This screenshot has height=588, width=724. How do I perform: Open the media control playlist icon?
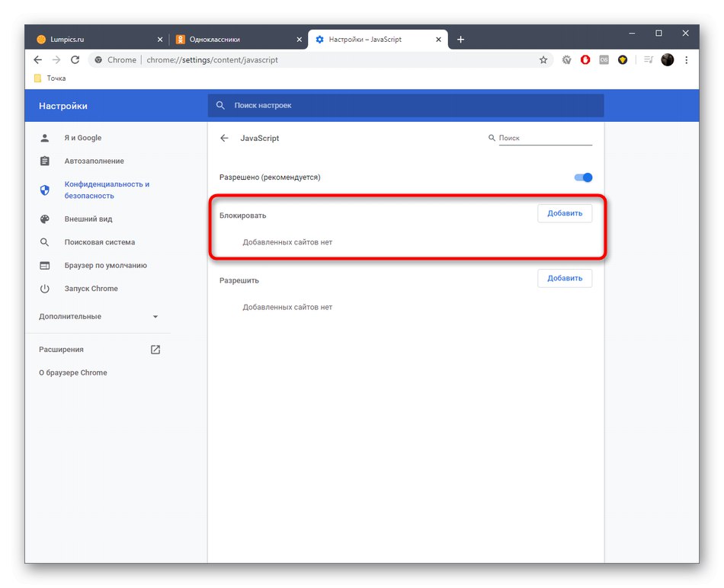[649, 59]
